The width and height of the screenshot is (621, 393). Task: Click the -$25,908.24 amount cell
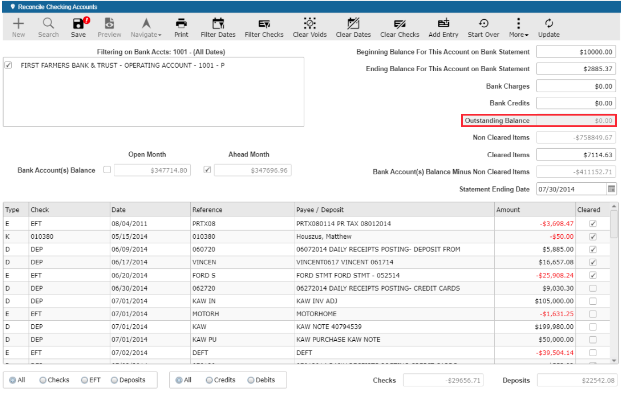coord(535,275)
